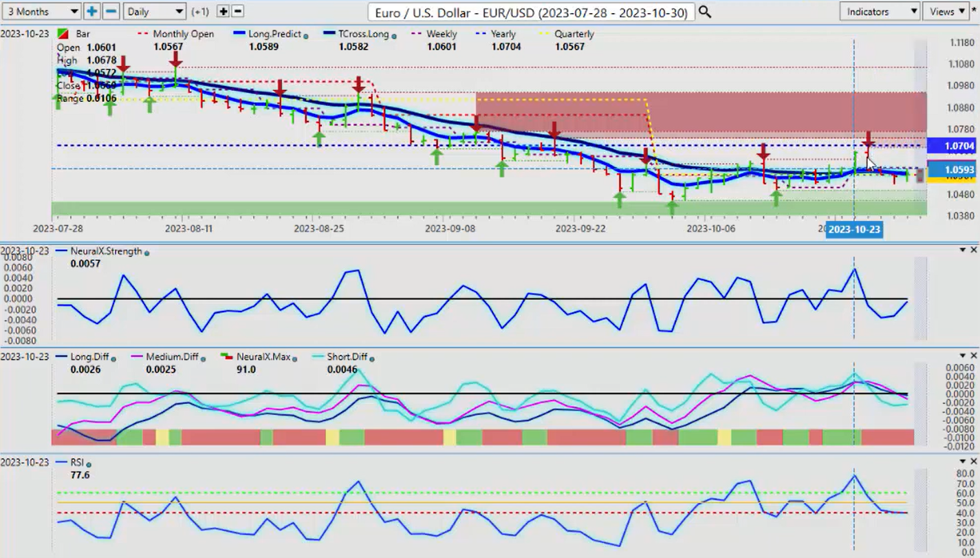Open the Diff panel menu arrow
The width and height of the screenshot is (980, 558).
(x=962, y=356)
